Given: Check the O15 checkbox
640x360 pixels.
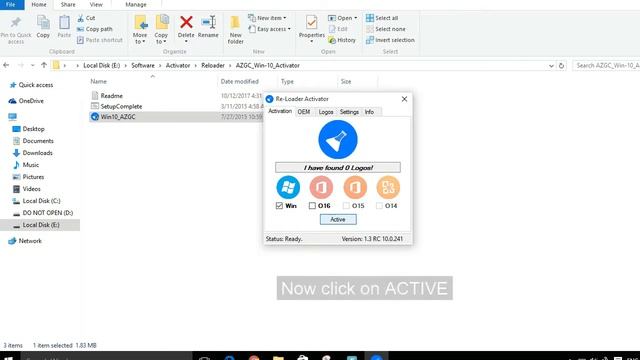Looking at the screenshot, I should coord(346,206).
